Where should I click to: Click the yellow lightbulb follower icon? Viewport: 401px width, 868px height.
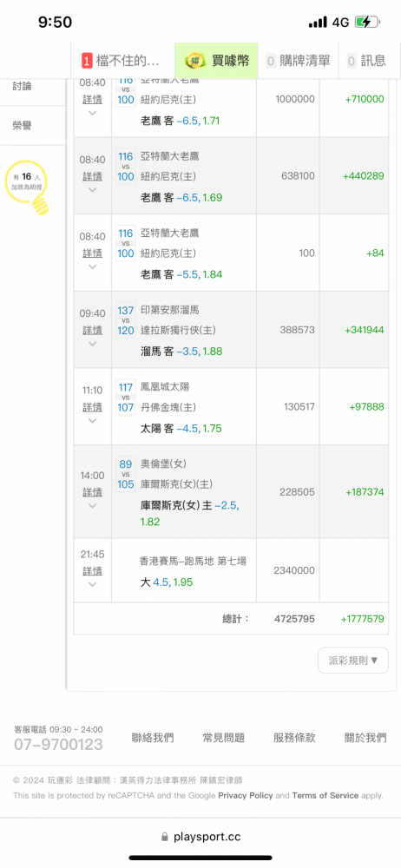26,187
